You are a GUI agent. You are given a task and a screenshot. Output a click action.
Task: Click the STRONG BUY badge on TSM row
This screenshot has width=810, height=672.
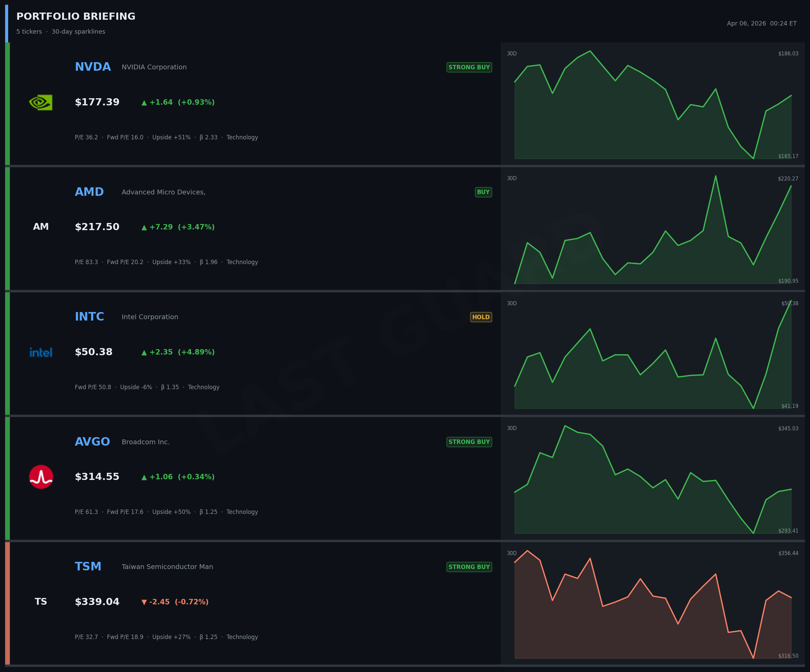469,567
